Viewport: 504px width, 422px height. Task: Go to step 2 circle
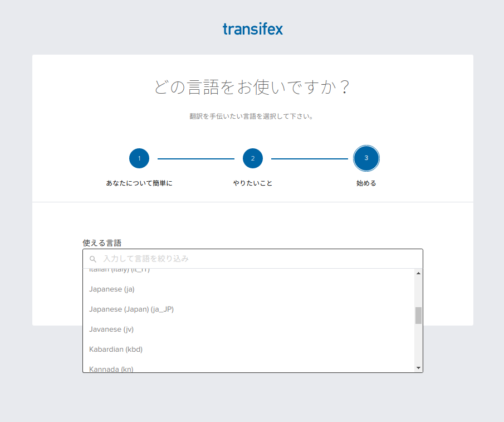point(252,158)
